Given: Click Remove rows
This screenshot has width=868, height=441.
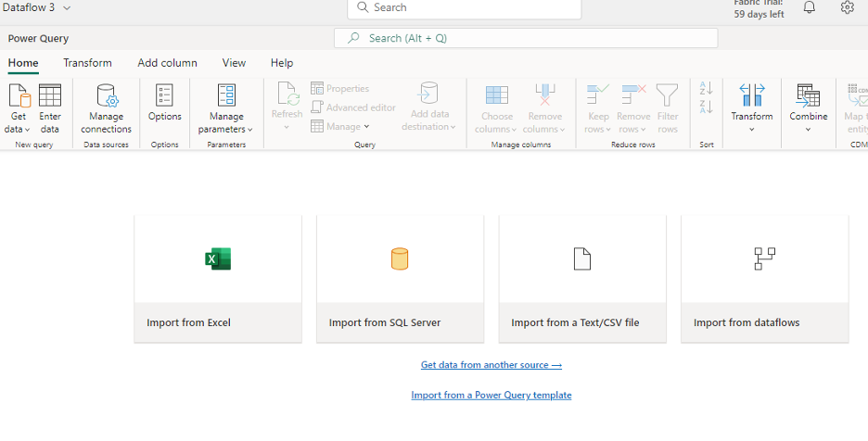Looking at the screenshot, I should 632,109.
